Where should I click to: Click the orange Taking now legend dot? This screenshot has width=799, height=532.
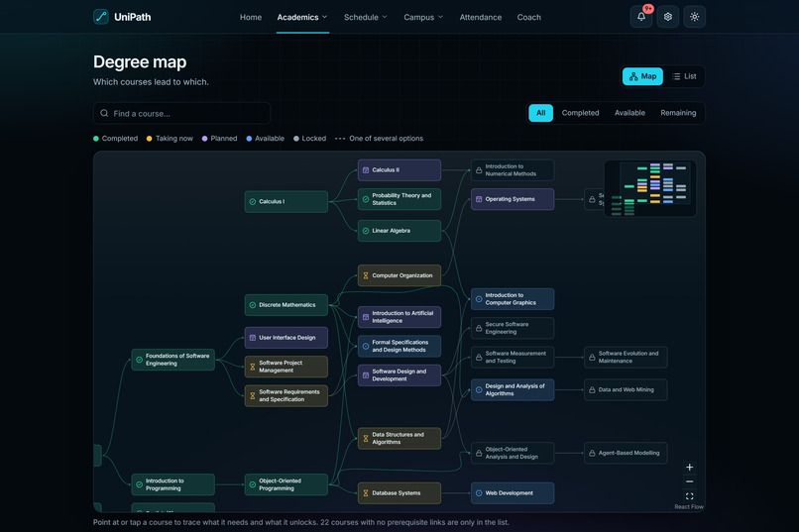[x=149, y=139]
